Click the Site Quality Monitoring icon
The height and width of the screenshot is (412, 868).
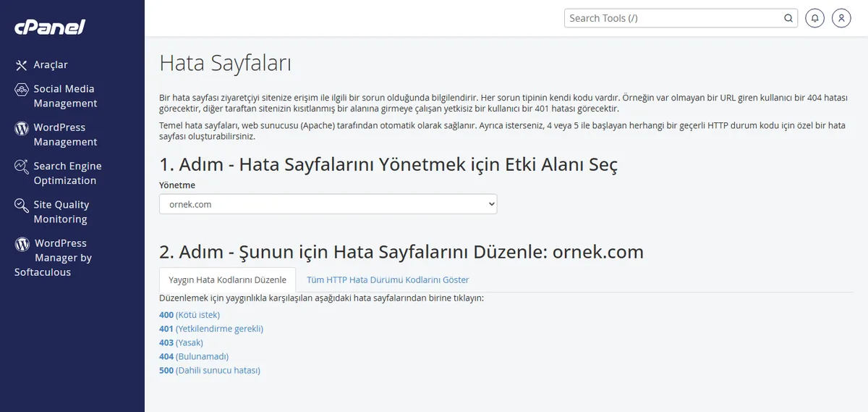(22, 206)
